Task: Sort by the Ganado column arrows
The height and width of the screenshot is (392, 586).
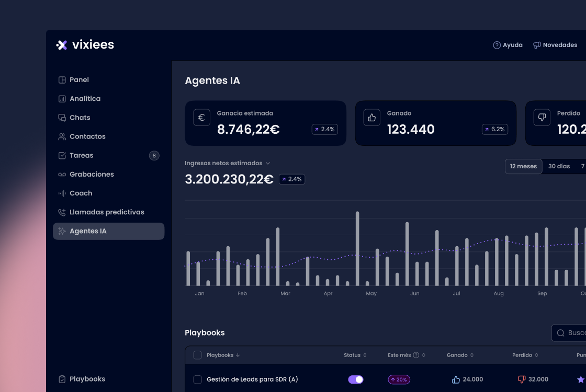Action: (x=472, y=355)
